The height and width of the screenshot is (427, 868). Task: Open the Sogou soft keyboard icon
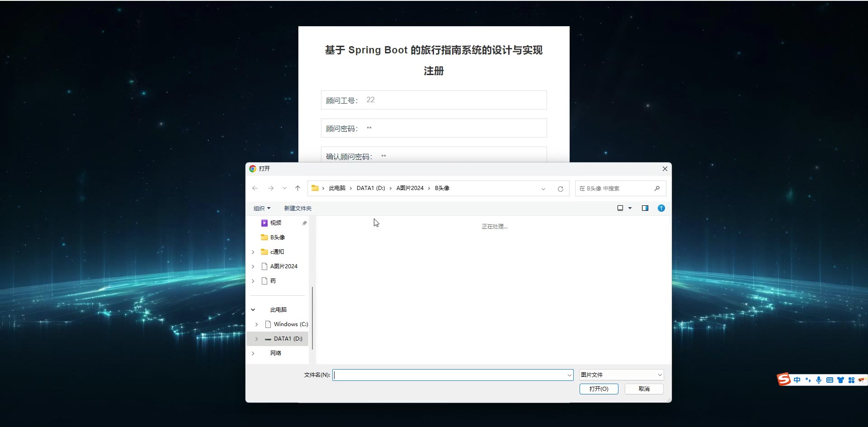[829, 380]
